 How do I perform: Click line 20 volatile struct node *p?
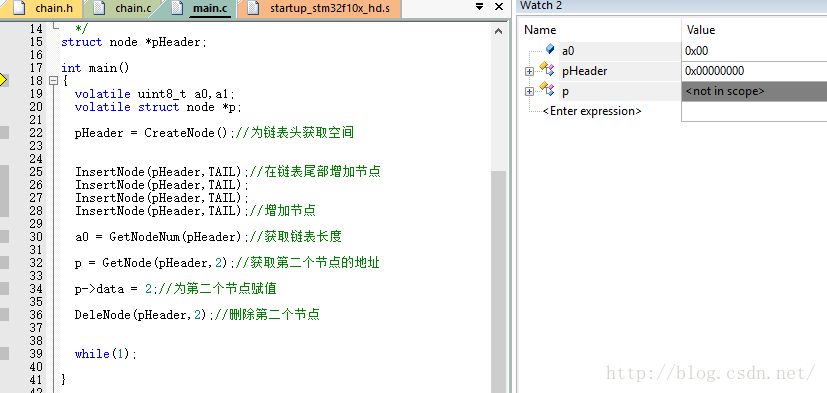point(158,107)
